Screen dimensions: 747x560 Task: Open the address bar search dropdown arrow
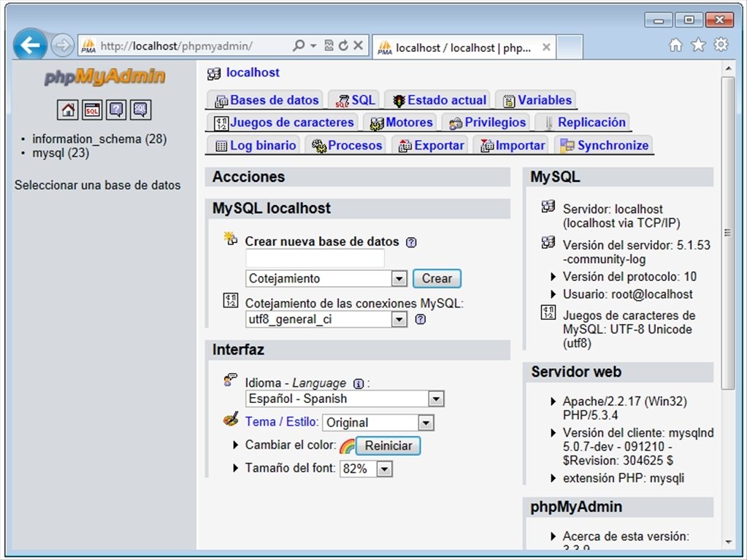313,46
